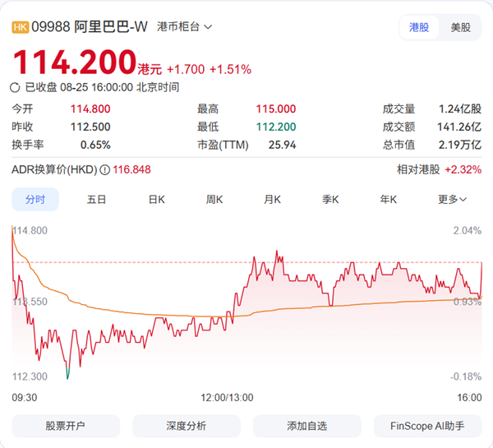Click the orange HK market badge icon
493x448 pixels.
coord(20,27)
